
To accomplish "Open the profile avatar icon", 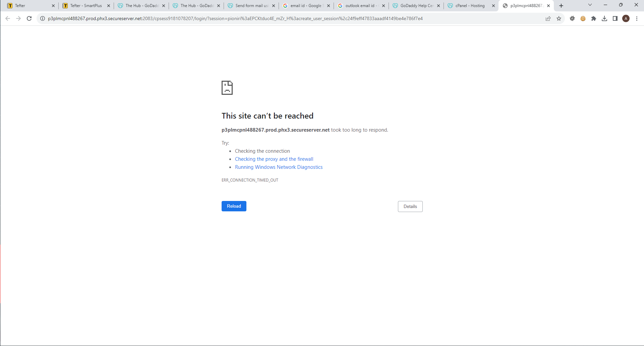I will pyautogui.click(x=626, y=18).
